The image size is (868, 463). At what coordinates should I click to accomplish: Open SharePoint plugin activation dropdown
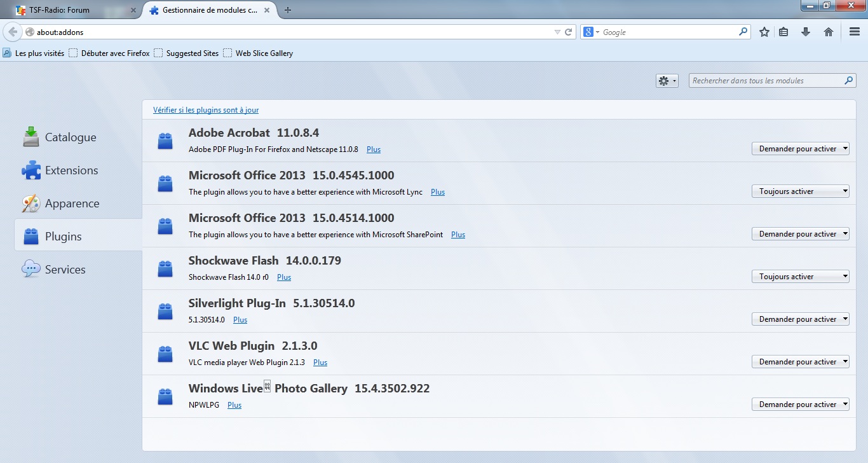tap(801, 234)
